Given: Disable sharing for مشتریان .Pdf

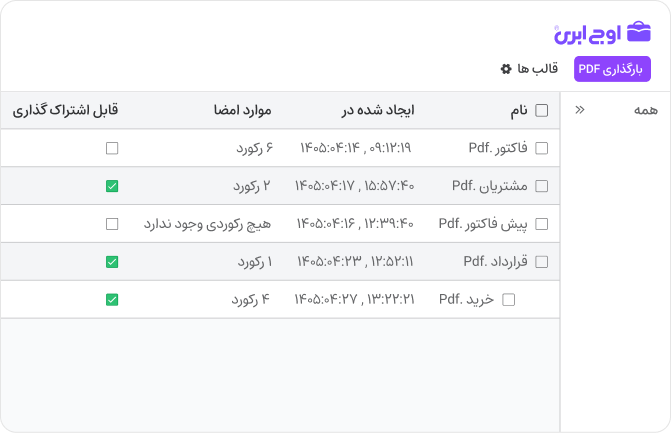Looking at the screenshot, I should (x=112, y=186).
